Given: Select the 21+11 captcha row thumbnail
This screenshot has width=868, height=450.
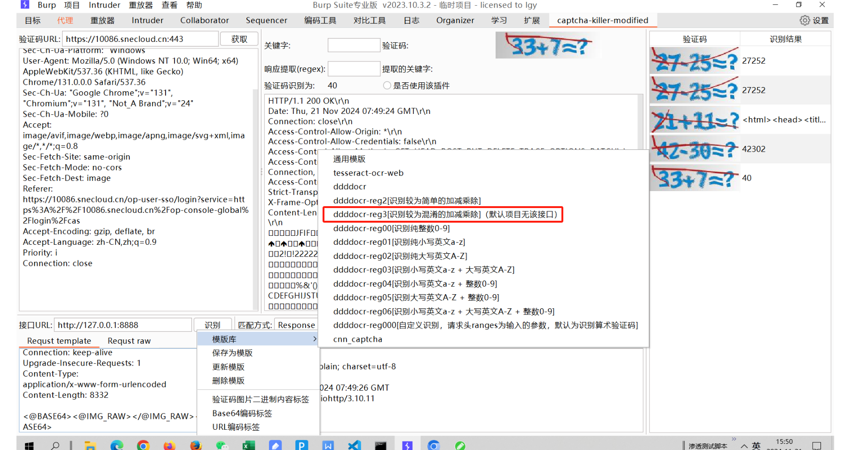Looking at the screenshot, I should [x=695, y=120].
